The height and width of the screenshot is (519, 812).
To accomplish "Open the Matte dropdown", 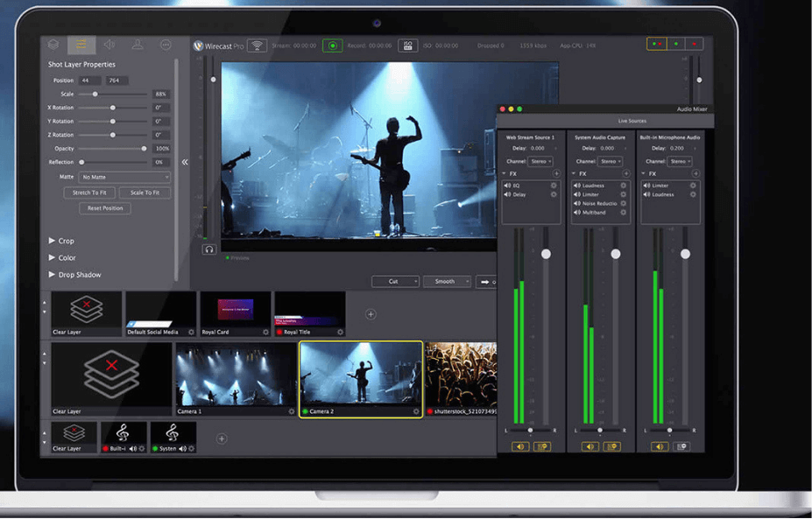I will click(124, 177).
